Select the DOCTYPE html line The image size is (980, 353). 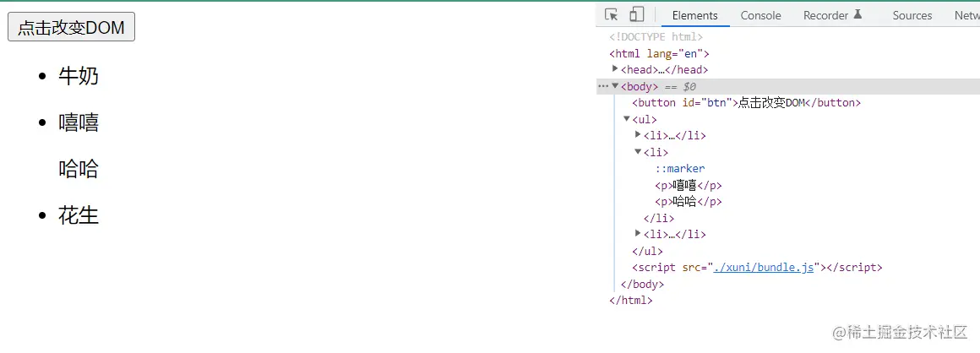(x=656, y=37)
